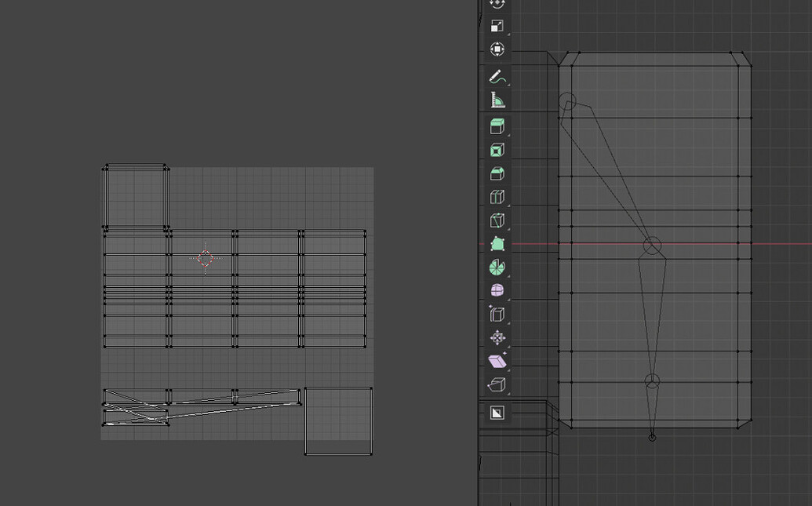Select the Poly Build tool
This screenshot has width=812, height=506.
[x=497, y=244]
